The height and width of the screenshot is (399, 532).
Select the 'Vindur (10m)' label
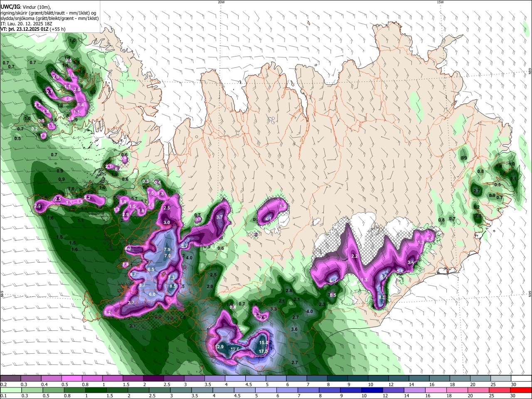tap(37, 7)
